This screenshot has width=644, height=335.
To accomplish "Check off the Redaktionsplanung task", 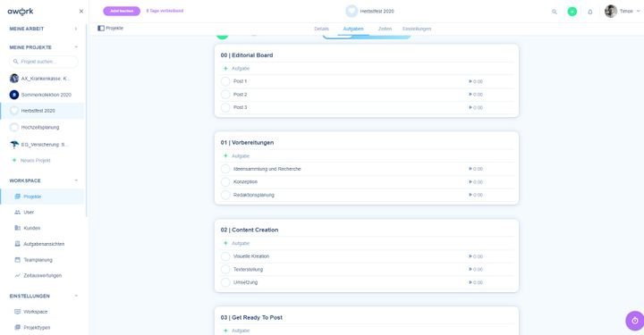I will [225, 195].
